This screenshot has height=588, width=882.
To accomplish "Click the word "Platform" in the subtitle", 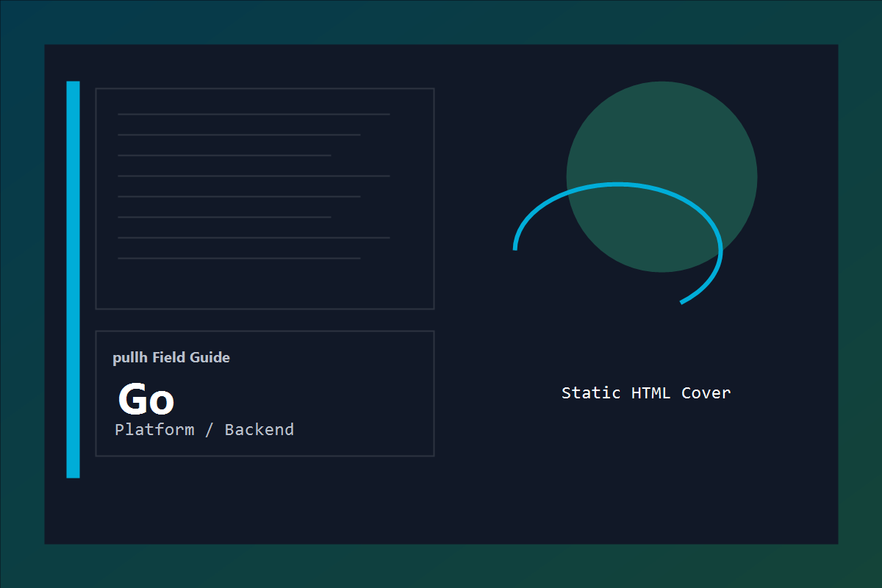I will pyautogui.click(x=154, y=430).
